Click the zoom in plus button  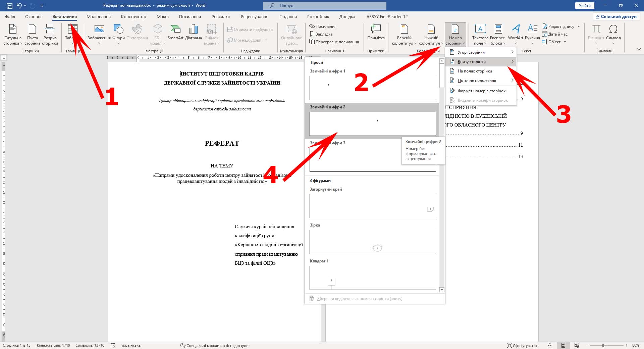tap(626, 345)
